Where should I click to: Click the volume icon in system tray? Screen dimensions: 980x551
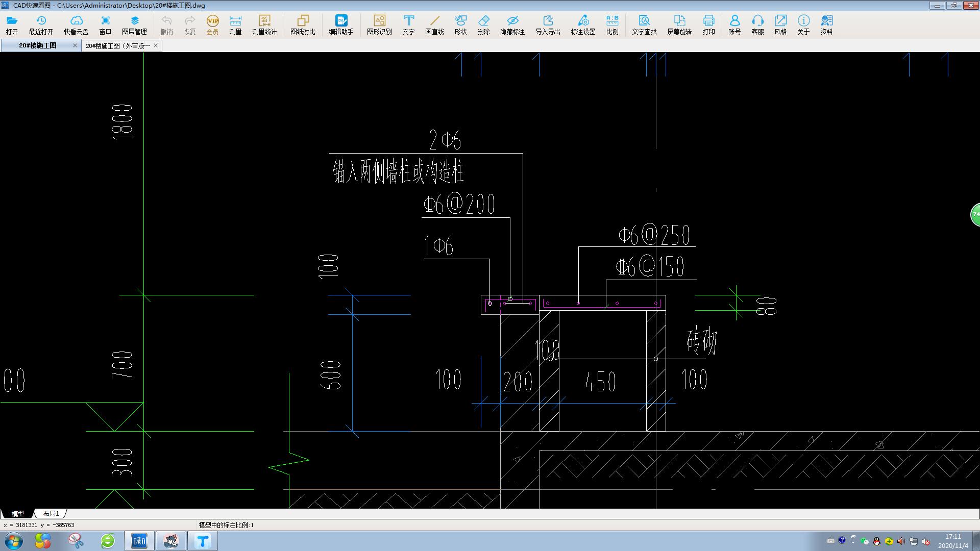point(901,541)
